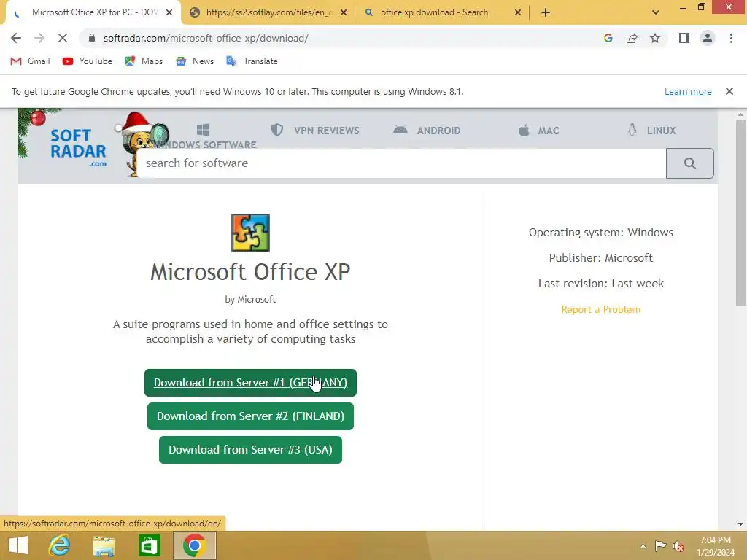This screenshot has width=747, height=560.
Task: Click 'Operating system: Windows' text
Action: click(x=601, y=233)
